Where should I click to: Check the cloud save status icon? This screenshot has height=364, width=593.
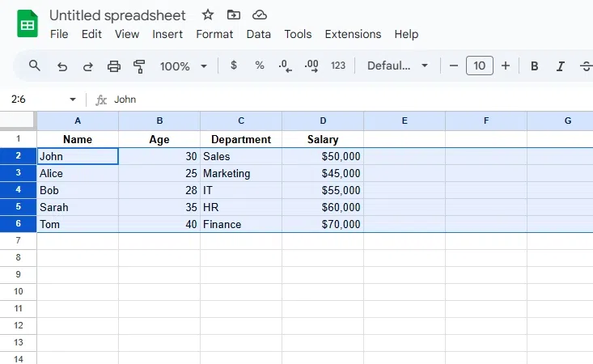[260, 15]
